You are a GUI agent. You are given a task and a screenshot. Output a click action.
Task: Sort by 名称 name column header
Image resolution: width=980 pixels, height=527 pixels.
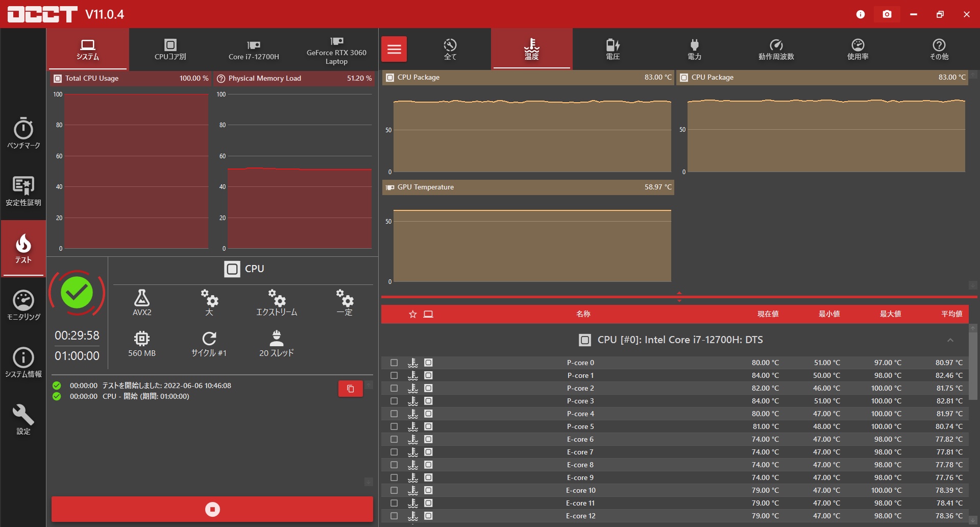pos(583,314)
